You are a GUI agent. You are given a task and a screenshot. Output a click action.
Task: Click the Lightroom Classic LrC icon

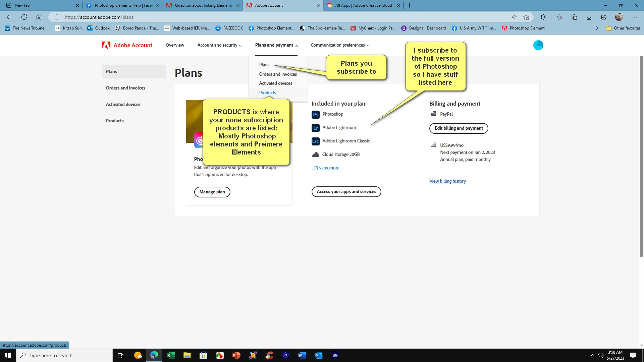click(x=315, y=141)
